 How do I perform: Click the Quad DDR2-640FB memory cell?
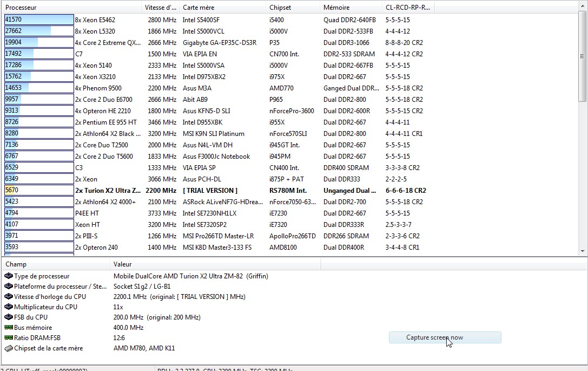349,20
